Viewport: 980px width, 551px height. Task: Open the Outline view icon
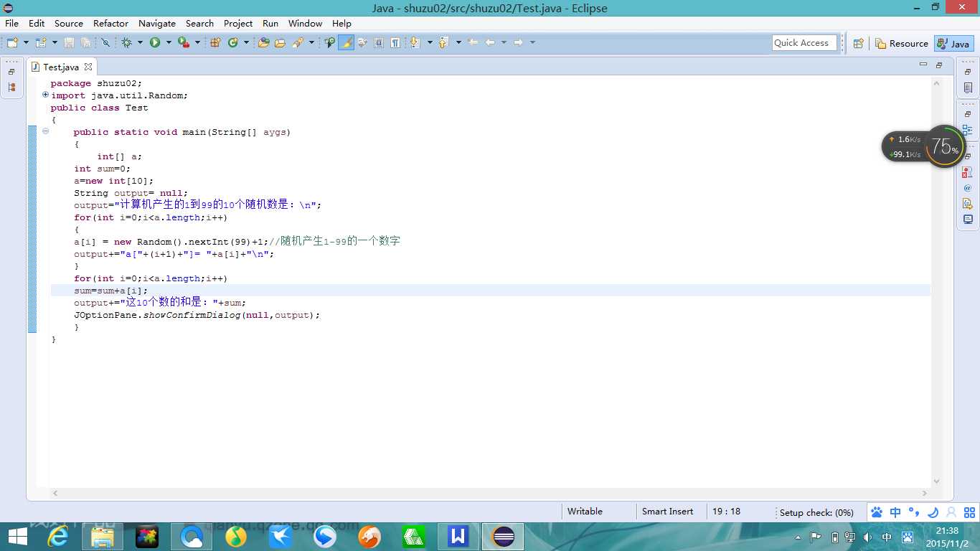[x=968, y=130]
